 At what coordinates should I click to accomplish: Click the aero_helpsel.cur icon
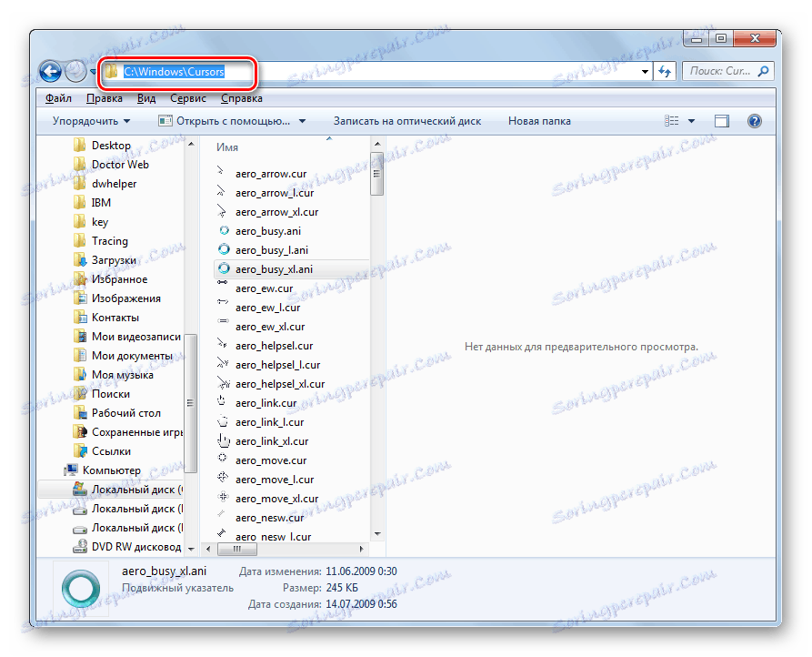pos(222,343)
